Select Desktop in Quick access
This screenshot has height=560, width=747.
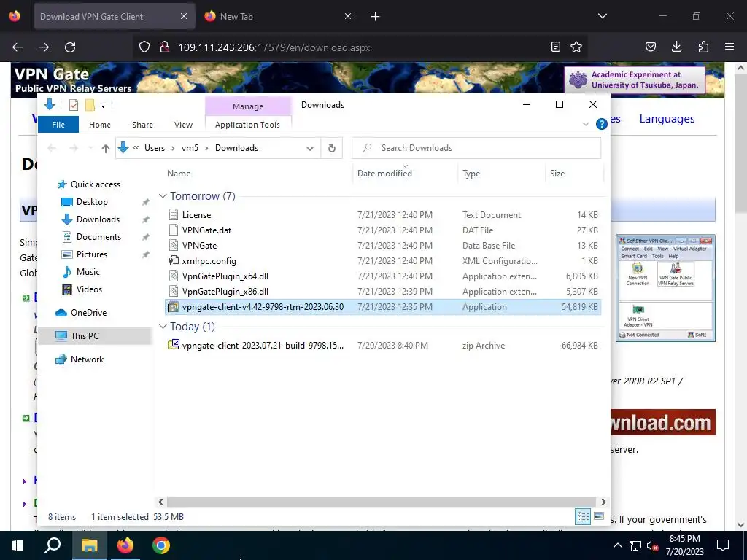click(92, 202)
